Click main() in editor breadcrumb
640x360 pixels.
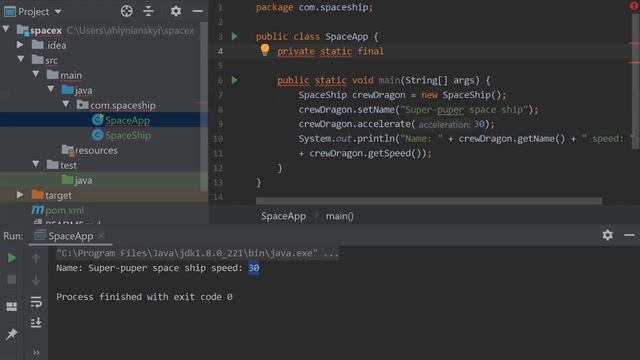coord(340,216)
